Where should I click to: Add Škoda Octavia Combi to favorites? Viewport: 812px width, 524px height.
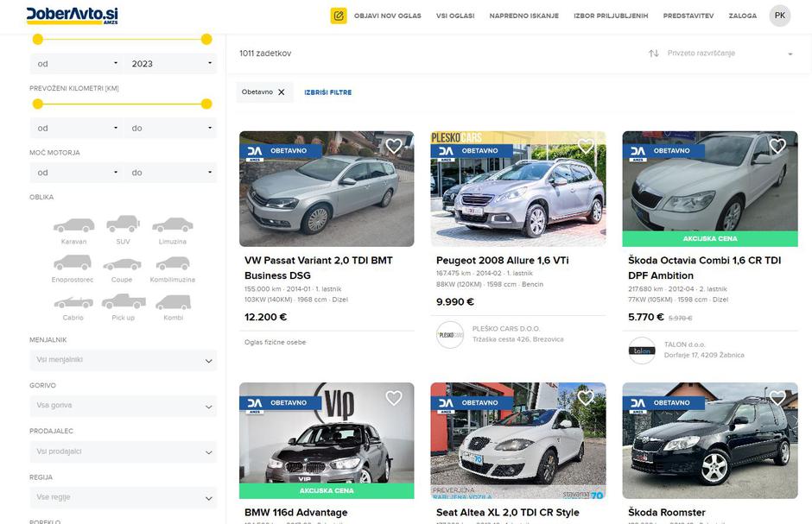coord(777,146)
